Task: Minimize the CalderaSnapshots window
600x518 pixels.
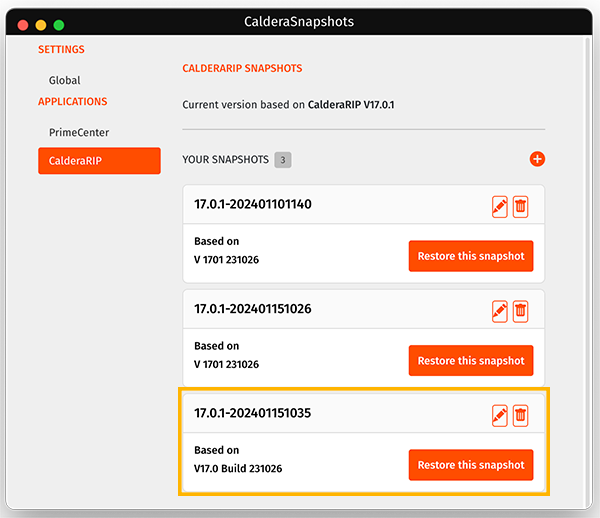Action: click(41, 25)
